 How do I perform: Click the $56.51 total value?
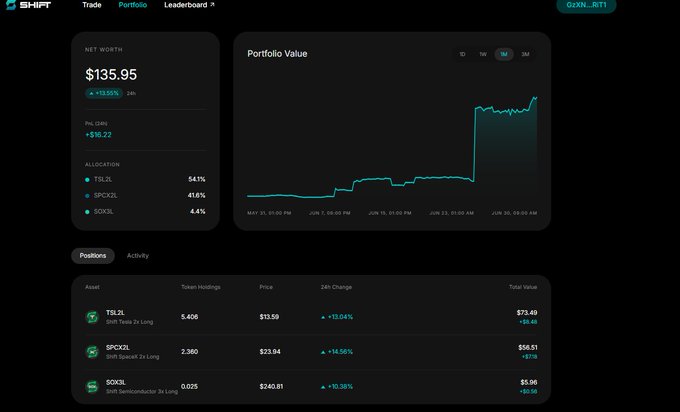click(528, 347)
